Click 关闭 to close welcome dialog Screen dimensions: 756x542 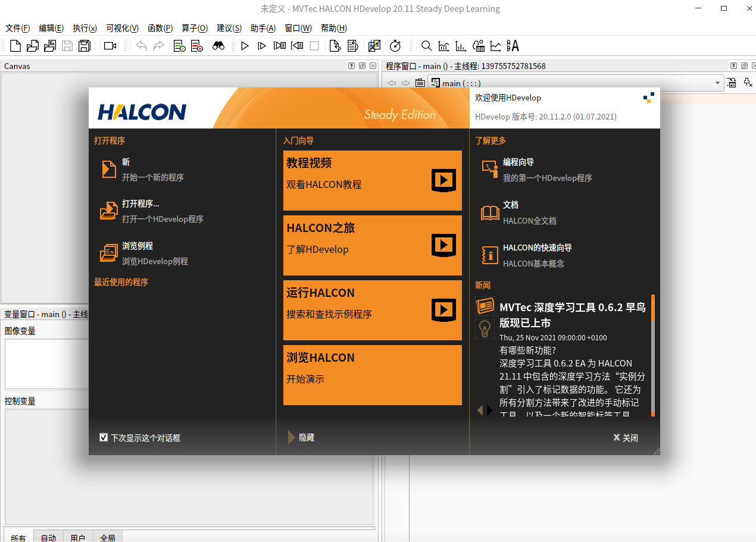pyautogui.click(x=626, y=438)
